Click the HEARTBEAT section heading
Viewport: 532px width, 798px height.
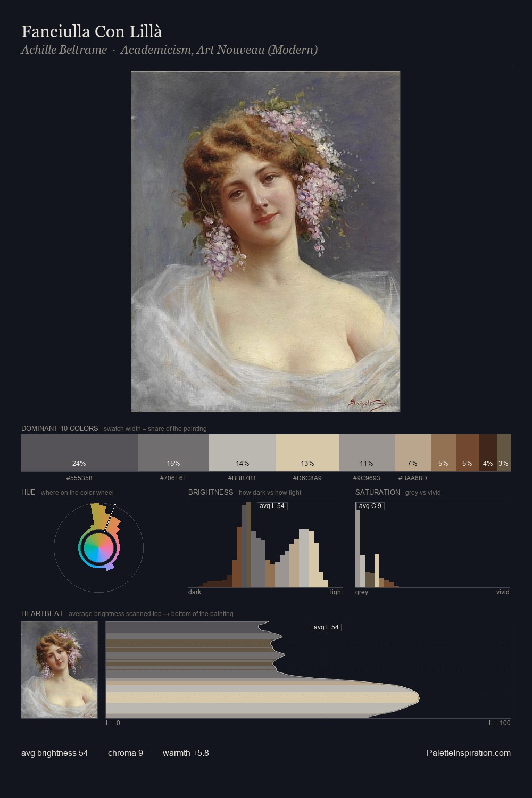(42, 613)
